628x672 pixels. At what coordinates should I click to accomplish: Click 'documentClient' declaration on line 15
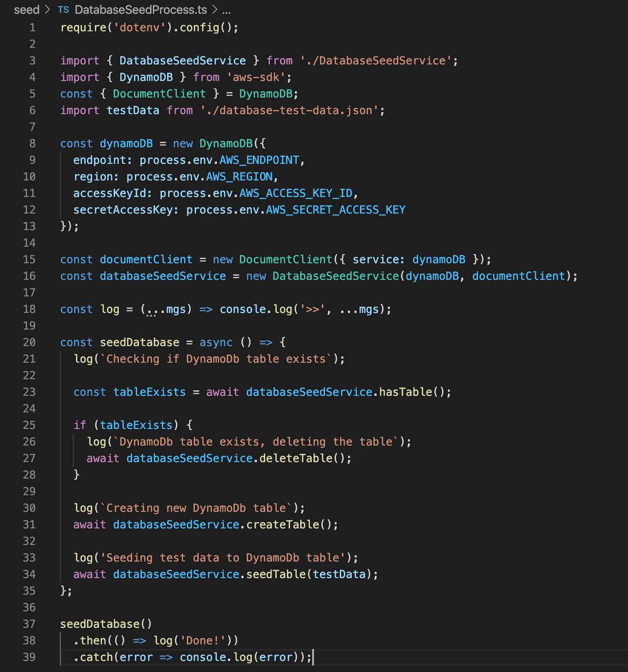[146, 260]
